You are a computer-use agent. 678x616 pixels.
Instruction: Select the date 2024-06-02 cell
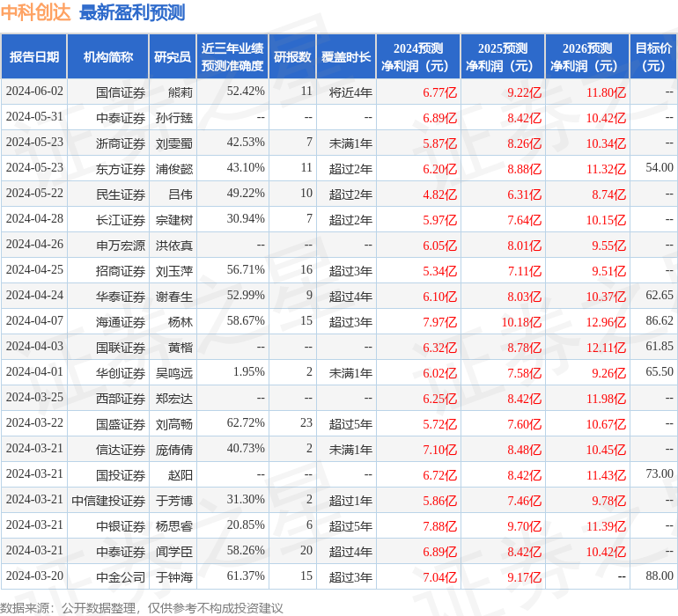[x=34, y=92]
